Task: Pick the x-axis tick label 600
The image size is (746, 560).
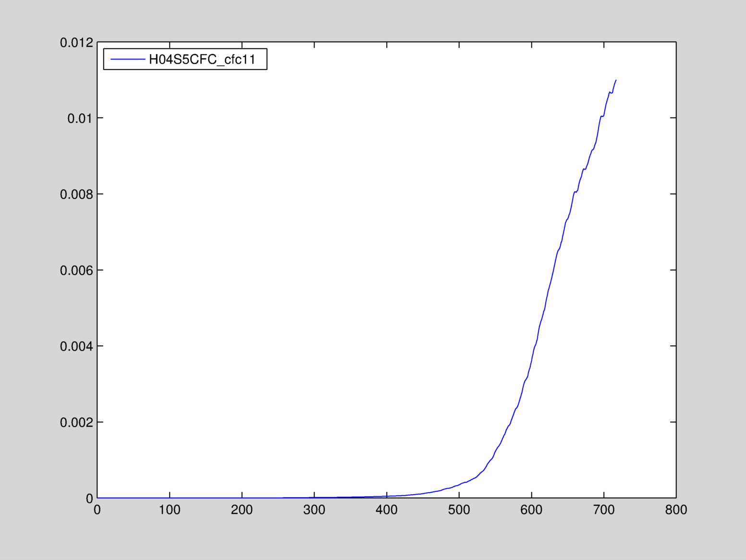Action: 531,510
